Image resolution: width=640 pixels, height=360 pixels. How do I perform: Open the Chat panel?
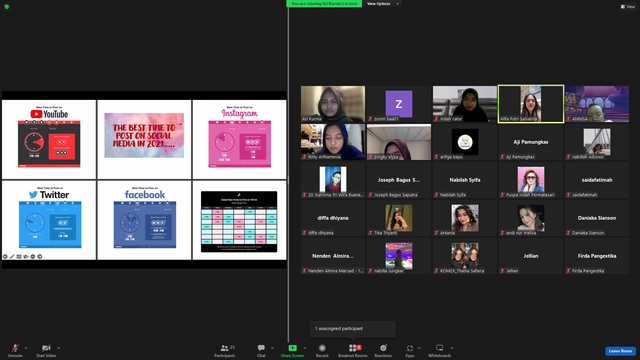pyautogui.click(x=261, y=350)
